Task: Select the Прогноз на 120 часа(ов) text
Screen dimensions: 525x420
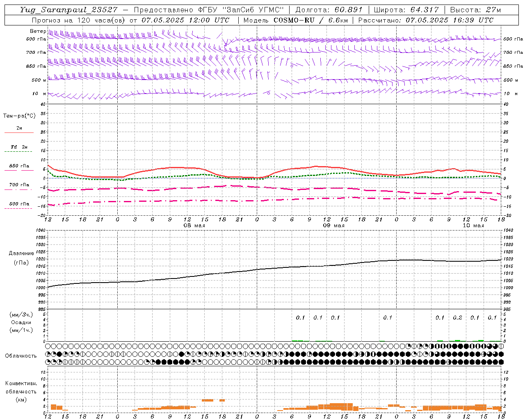Action: click(79, 20)
